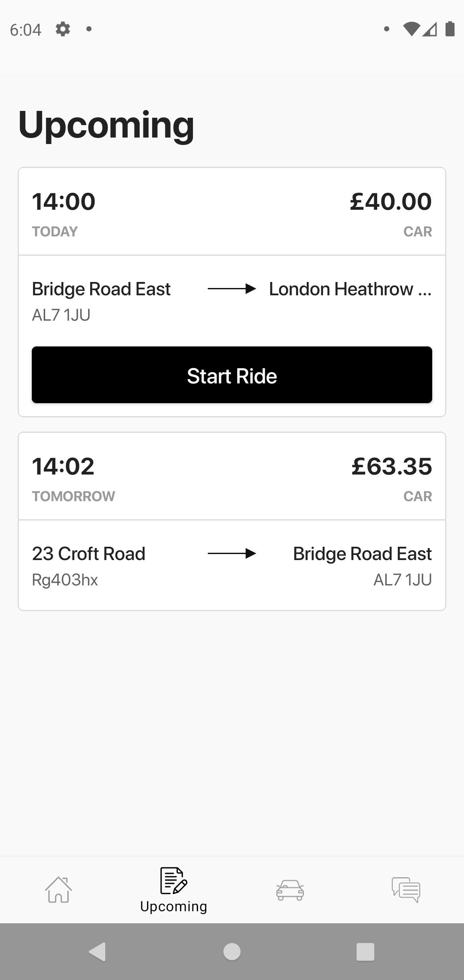
Task: Select the £63.35 fare amount
Action: (x=391, y=466)
